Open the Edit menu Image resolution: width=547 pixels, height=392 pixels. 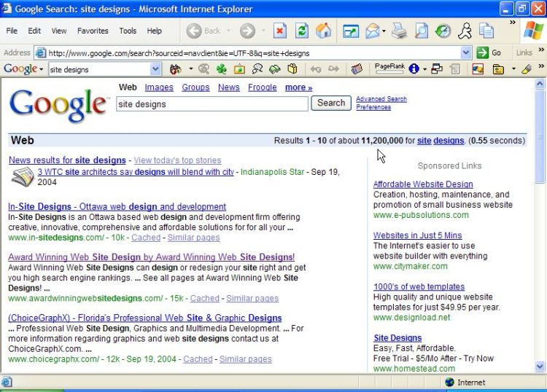(x=34, y=31)
